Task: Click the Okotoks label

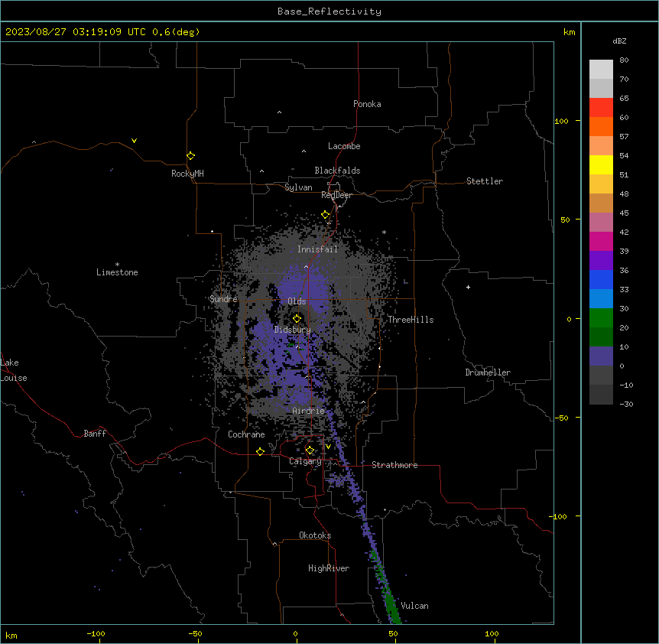Action: tap(315, 535)
